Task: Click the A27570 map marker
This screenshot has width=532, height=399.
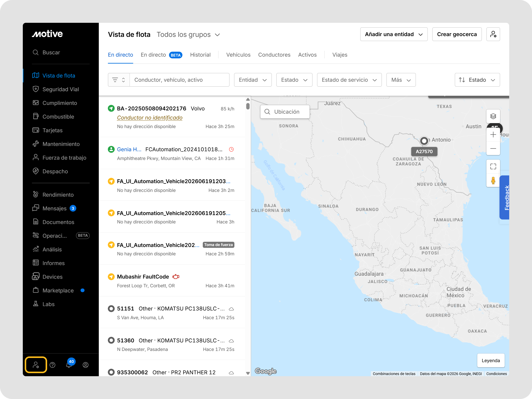Action: [424, 141]
